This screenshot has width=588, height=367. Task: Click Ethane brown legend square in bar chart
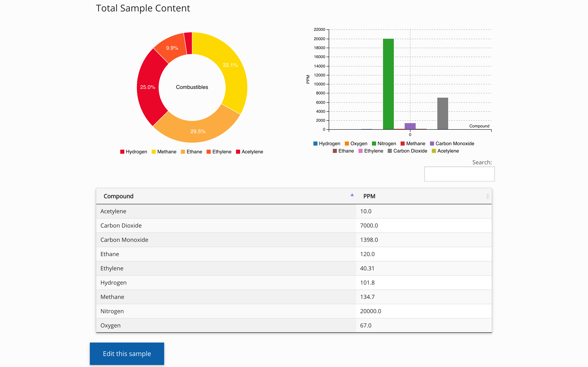pyautogui.click(x=335, y=151)
